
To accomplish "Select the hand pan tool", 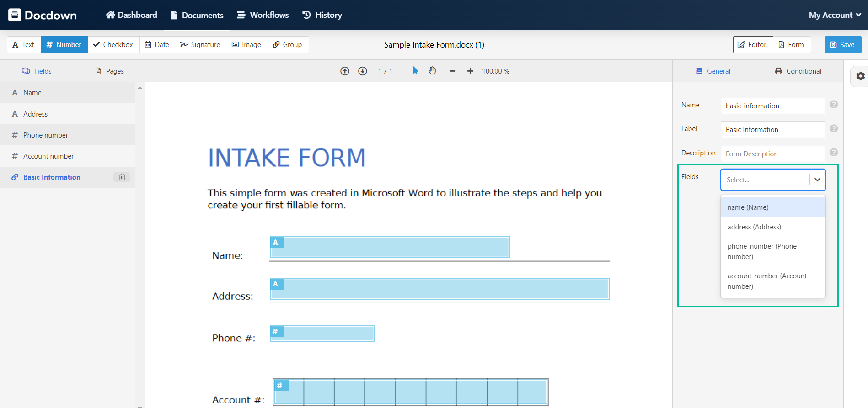I will pyautogui.click(x=432, y=71).
